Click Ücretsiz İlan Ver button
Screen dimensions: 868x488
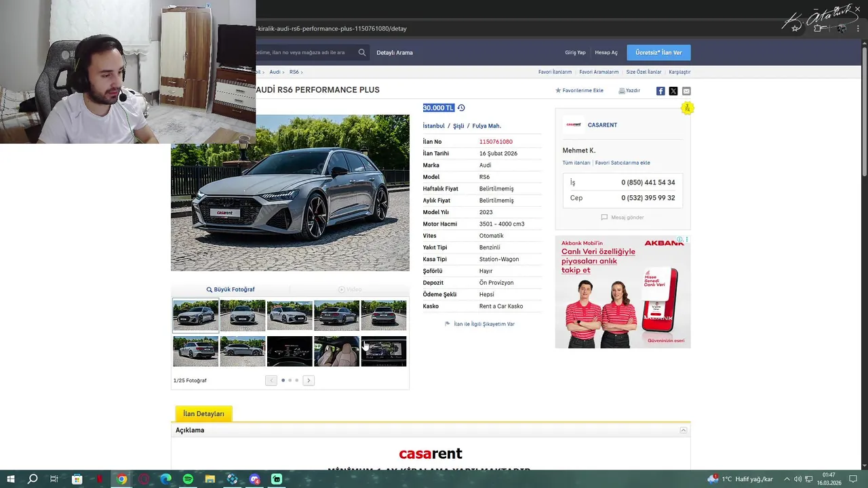(658, 52)
